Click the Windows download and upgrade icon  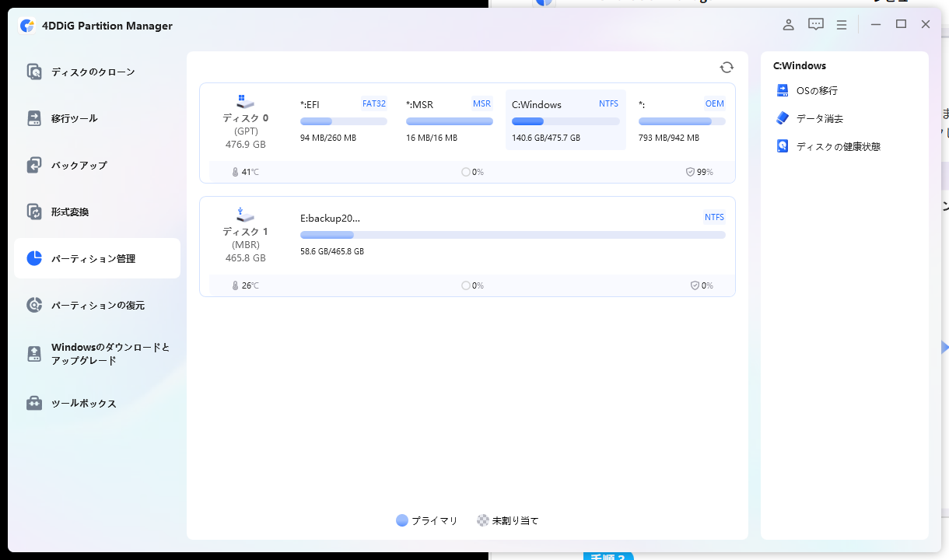coord(34,354)
